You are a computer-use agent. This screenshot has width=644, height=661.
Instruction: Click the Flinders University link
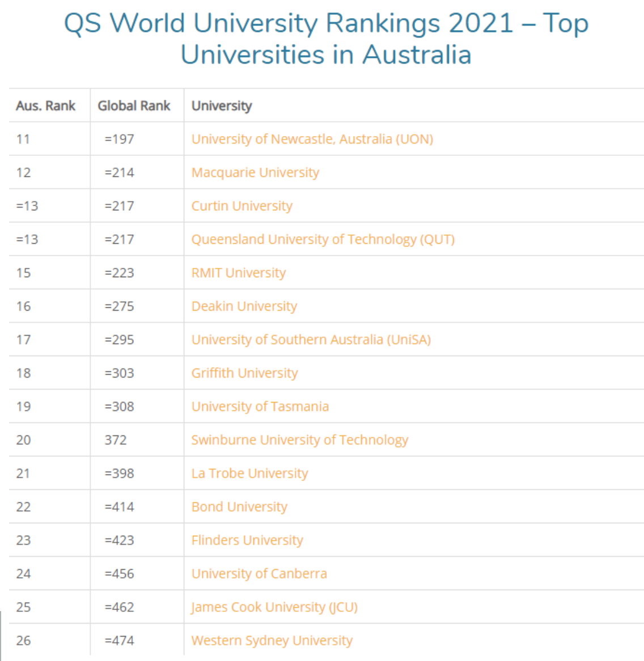[247, 540]
